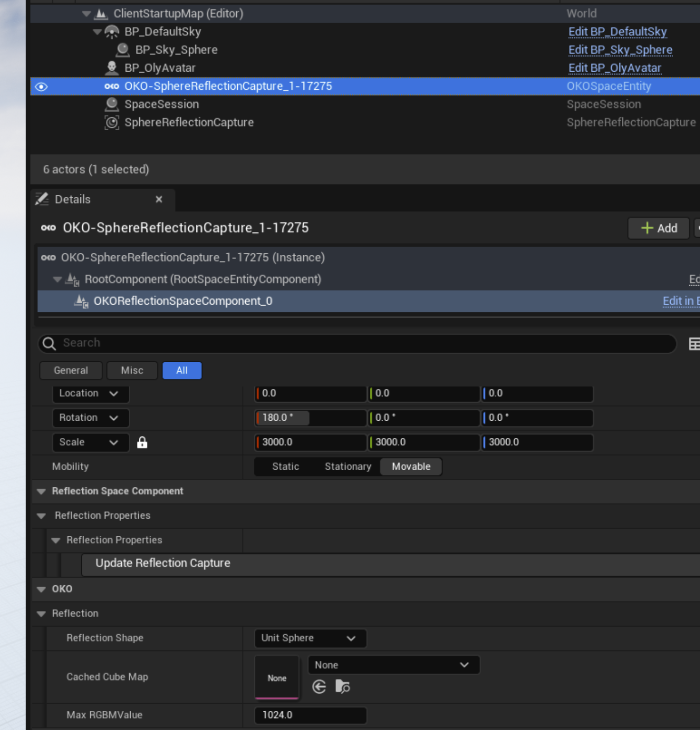
Task: Collapse the ClientStartupMap tree node
Action: click(x=86, y=14)
